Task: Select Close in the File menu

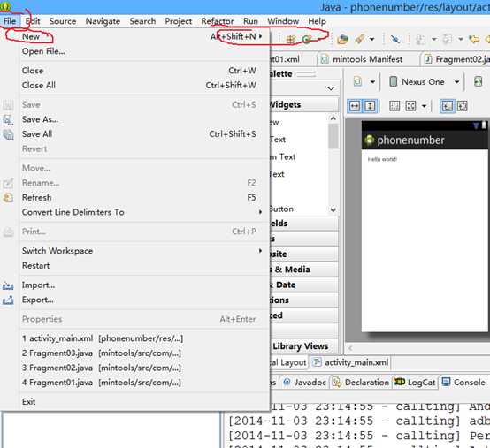Action: (x=145, y=71)
